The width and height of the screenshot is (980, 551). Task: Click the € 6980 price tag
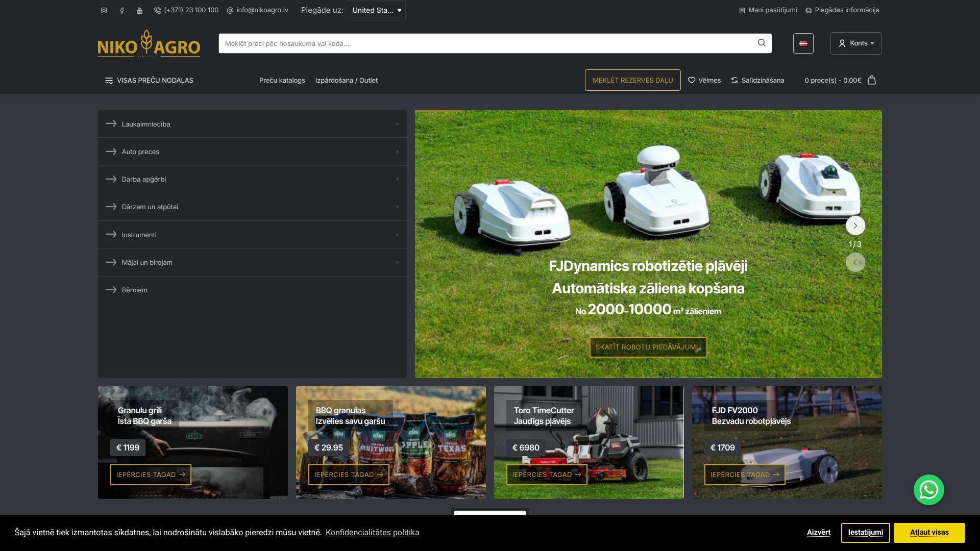pos(526,447)
